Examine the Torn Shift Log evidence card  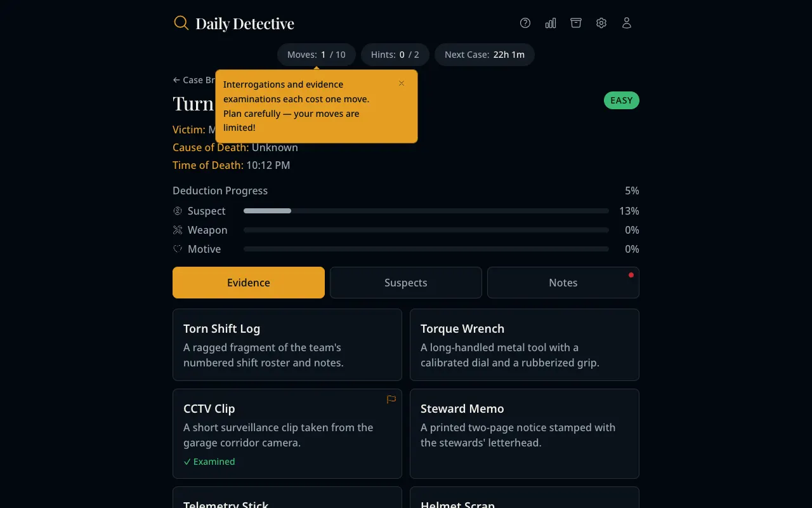coord(287,345)
